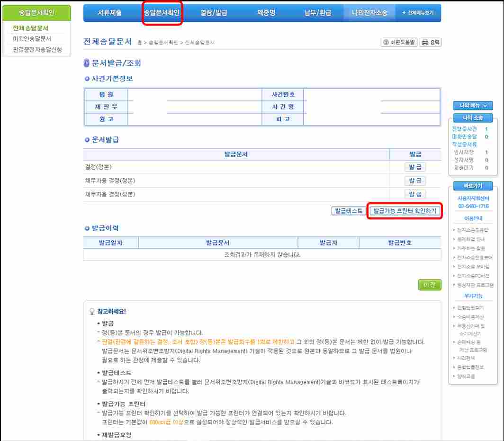
Task: Click the bullet icon beside 발급이력
Action: 88,229
